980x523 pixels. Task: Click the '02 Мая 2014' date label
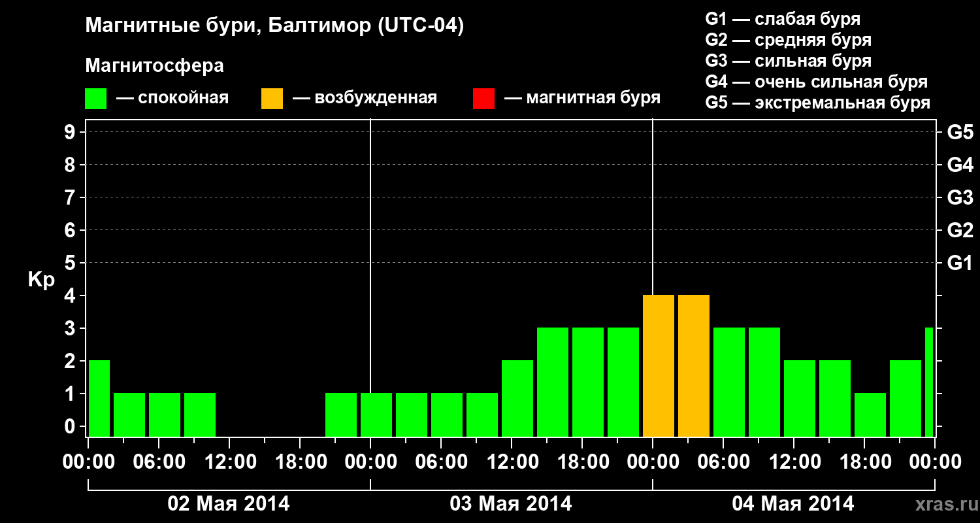tap(229, 503)
